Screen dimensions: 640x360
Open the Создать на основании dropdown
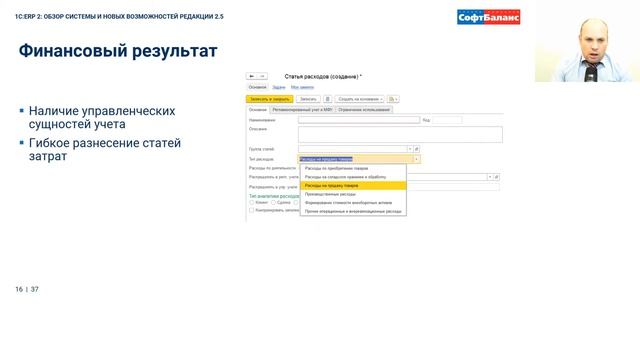360,99
